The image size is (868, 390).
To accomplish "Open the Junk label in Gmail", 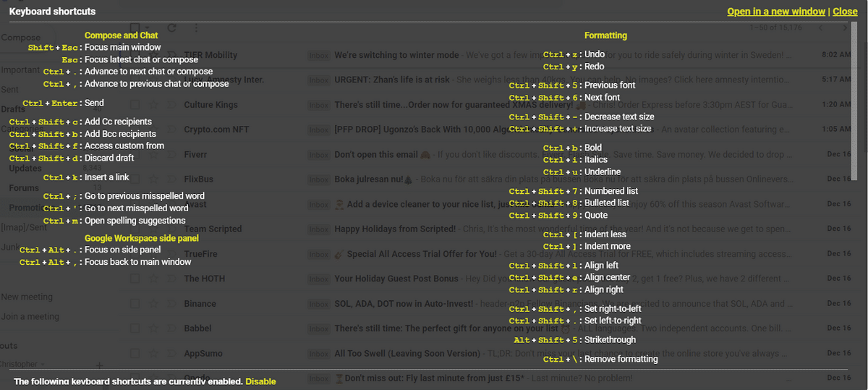I will point(10,247).
